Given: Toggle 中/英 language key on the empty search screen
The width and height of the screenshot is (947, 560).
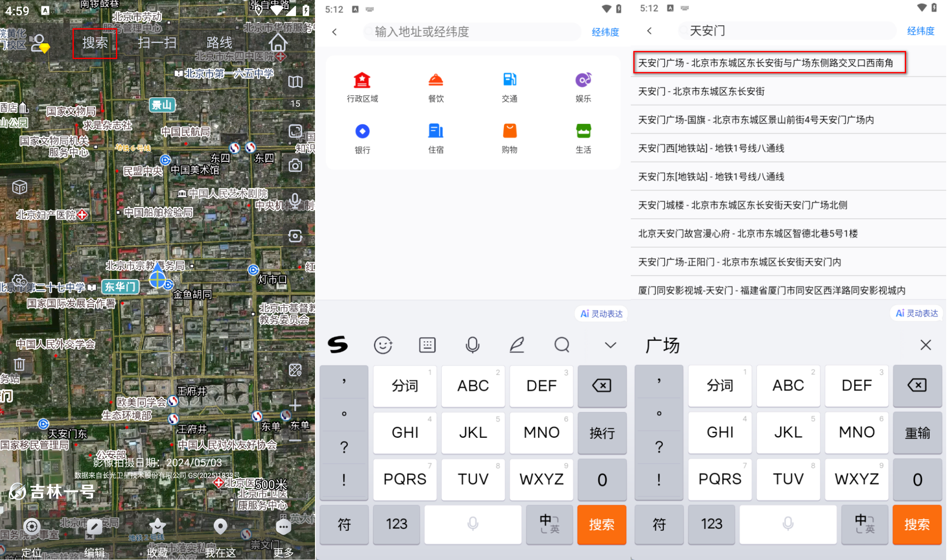Looking at the screenshot, I should coord(550,525).
